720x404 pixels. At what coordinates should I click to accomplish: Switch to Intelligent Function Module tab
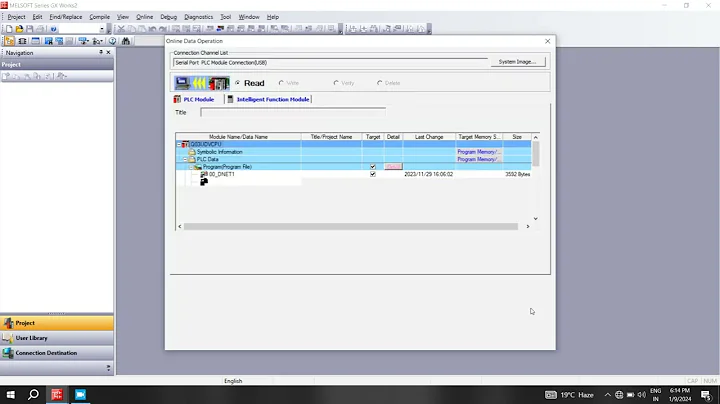269,99
